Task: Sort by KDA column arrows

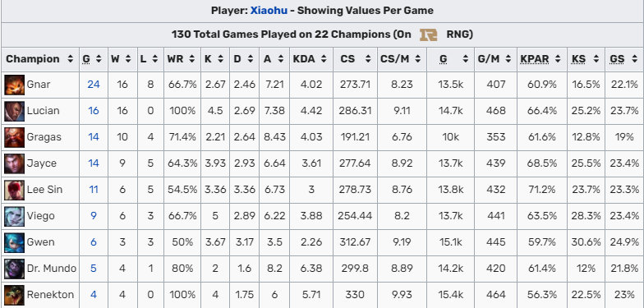Action: tap(324, 59)
